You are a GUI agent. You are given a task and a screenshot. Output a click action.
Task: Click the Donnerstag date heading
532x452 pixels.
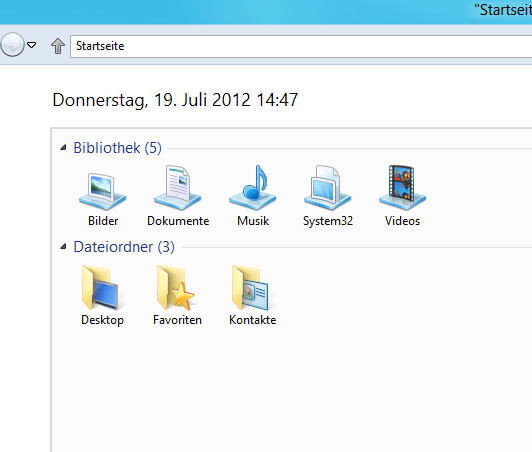[x=175, y=100]
